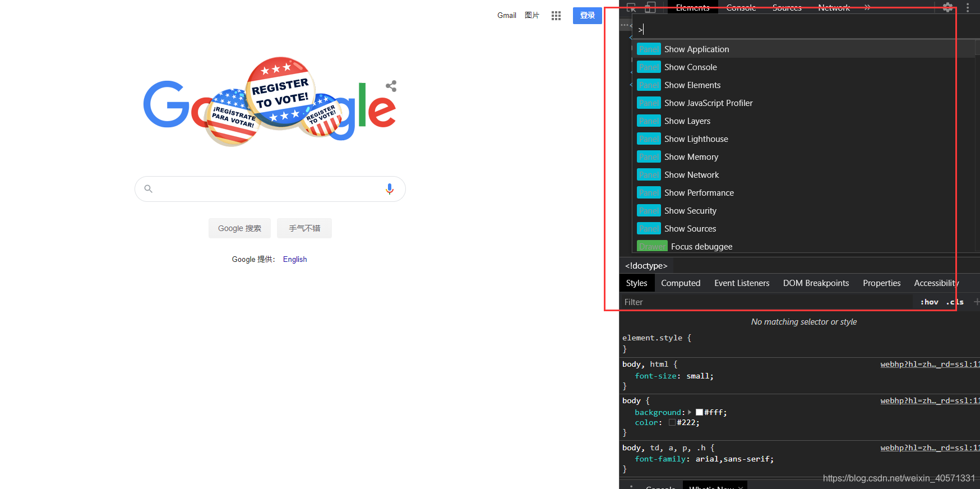Open the Register to Vote doodle
This screenshot has width=980, height=489.
[269, 102]
